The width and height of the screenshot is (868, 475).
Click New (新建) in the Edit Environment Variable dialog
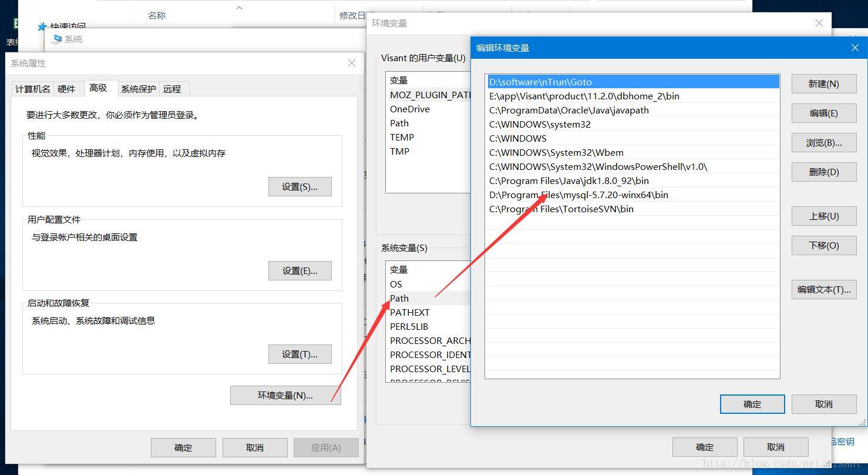coord(823,83)
